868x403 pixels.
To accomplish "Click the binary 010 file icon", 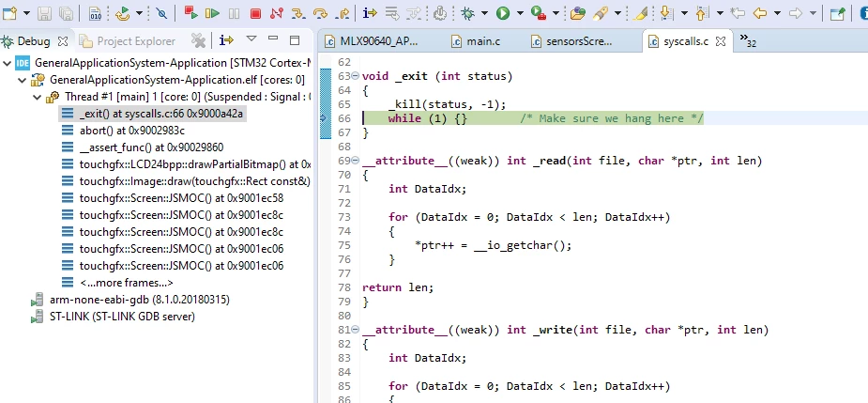I will click(x=95, y=13).
